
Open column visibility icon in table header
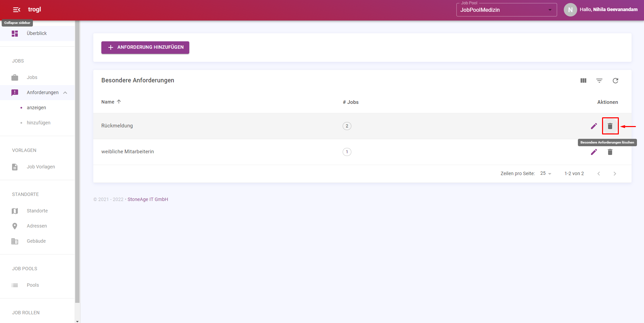tap(583, 81)
